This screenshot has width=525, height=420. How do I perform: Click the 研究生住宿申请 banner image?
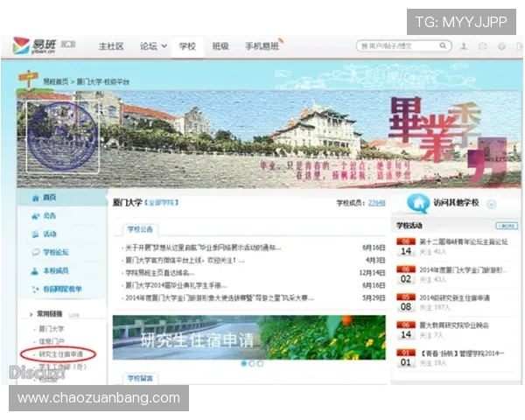coord(249,337)
